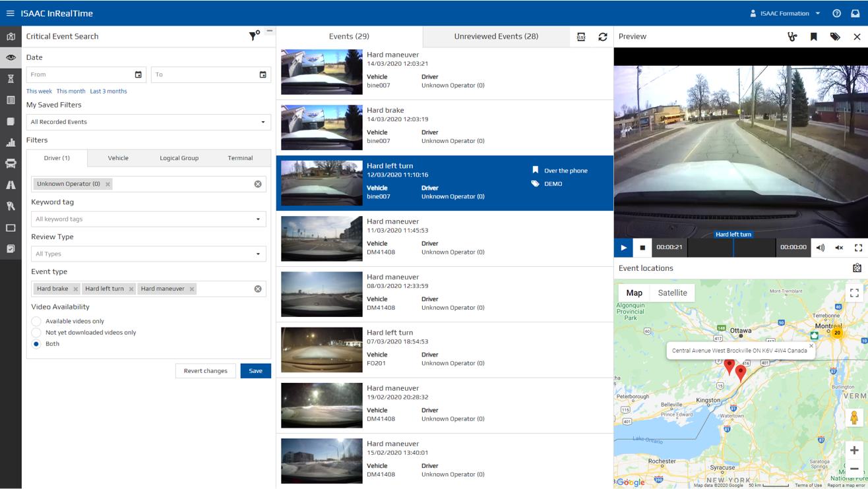This screenshot has height=489, width=868.
Task: Switch map to Satellite view
Action: (x=672, y=293)
